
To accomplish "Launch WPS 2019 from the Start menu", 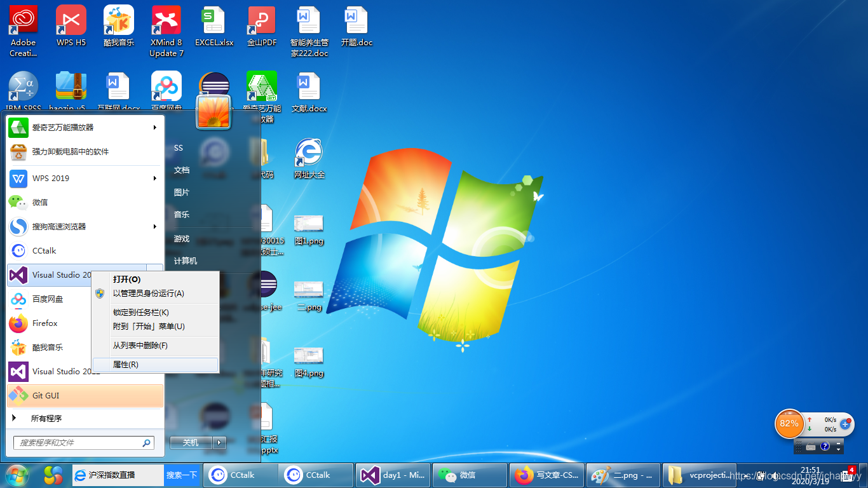I will click(x=85, y=178).
